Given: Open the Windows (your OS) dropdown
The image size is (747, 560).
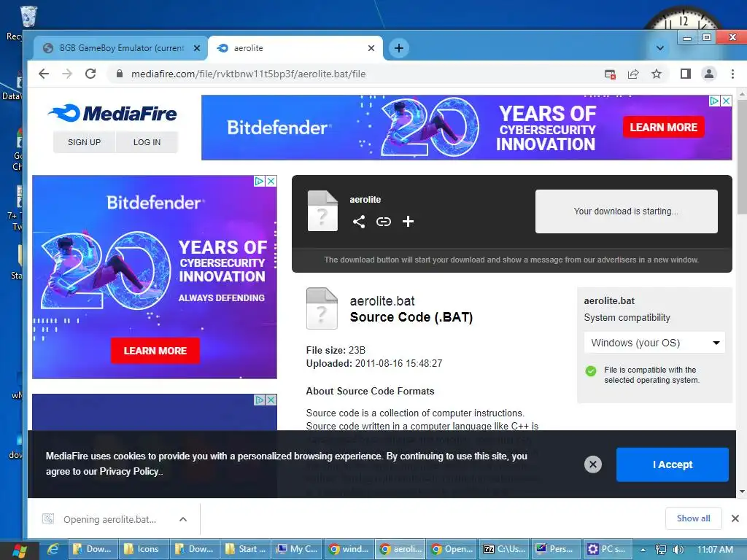Looking at the screenshot, I should pyautogui.click(x=654, y=343).
